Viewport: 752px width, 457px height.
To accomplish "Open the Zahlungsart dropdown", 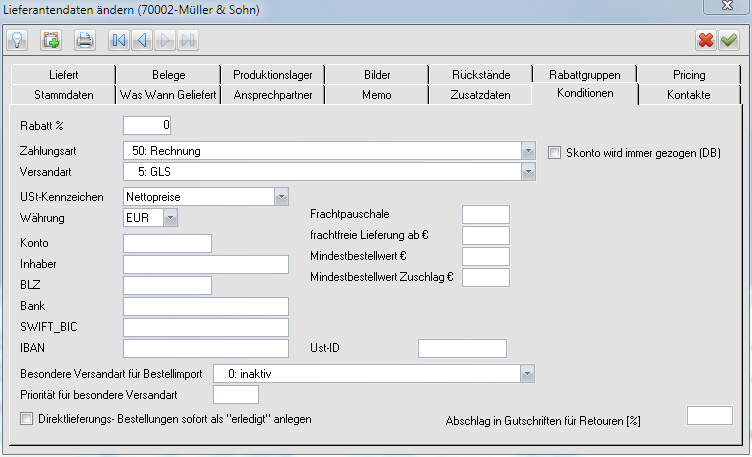I will tap(528, 151).
